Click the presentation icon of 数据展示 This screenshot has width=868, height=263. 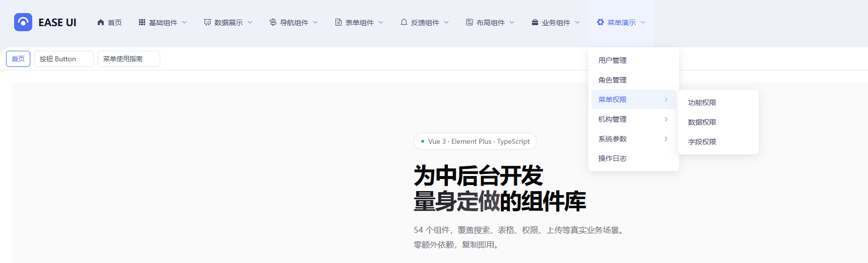pyautogui.click(x=208, y=22)
